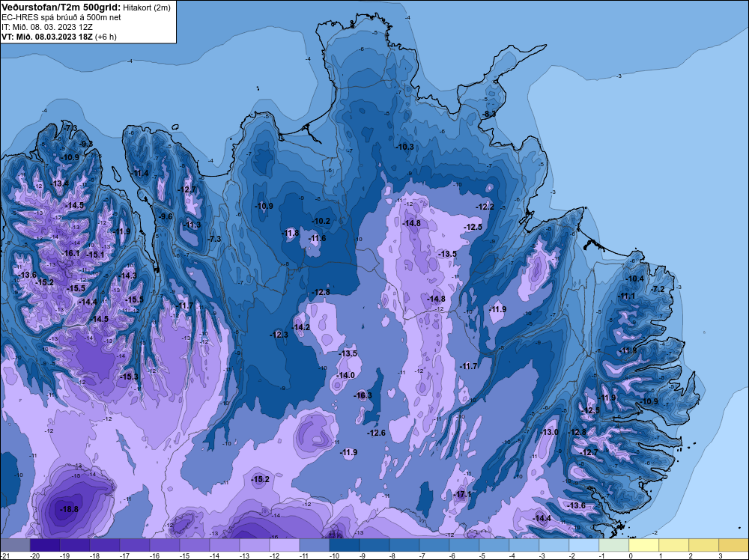Click the -10.2 temperature label
This screenshot has height=560, width=749.
point(321,221)
